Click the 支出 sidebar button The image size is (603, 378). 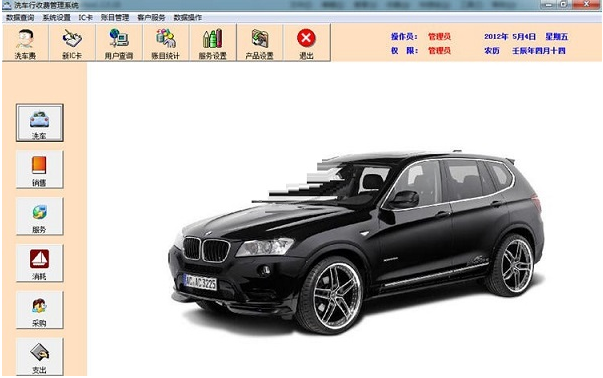click(x=40, y=357)
